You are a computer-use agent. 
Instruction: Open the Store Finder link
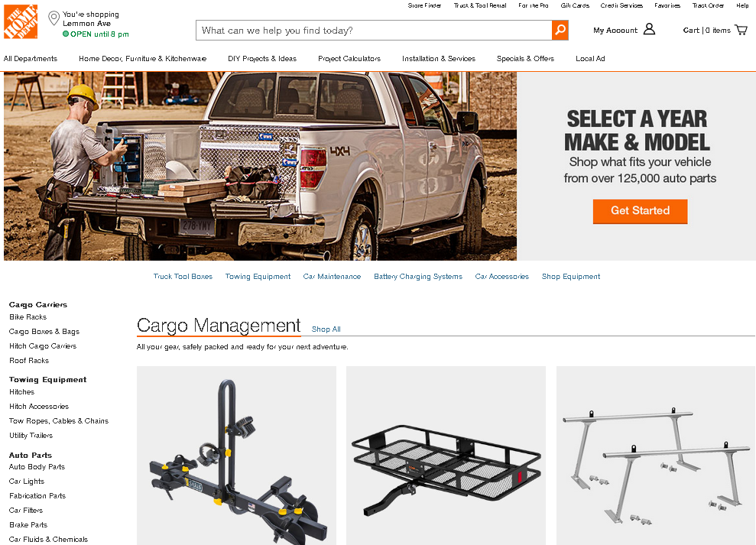[x=424, y=5]
